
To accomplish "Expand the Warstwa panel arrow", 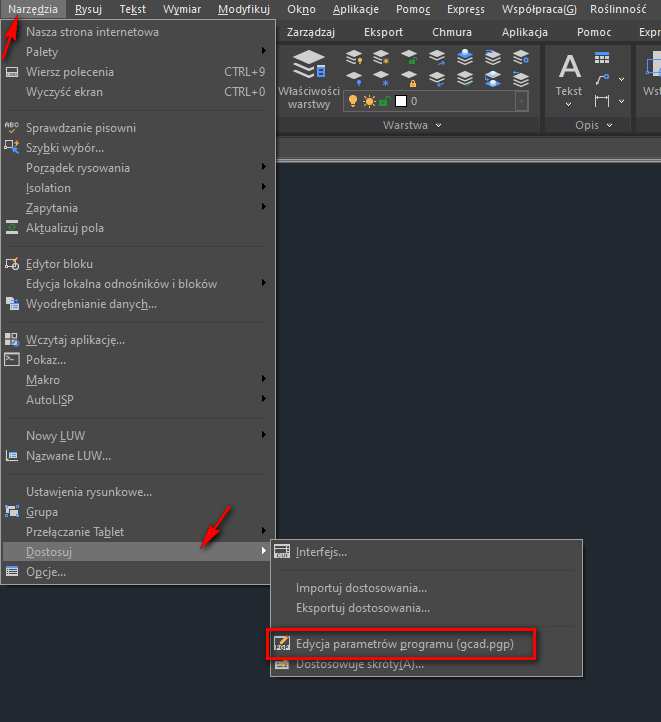I will pos(438,126).
